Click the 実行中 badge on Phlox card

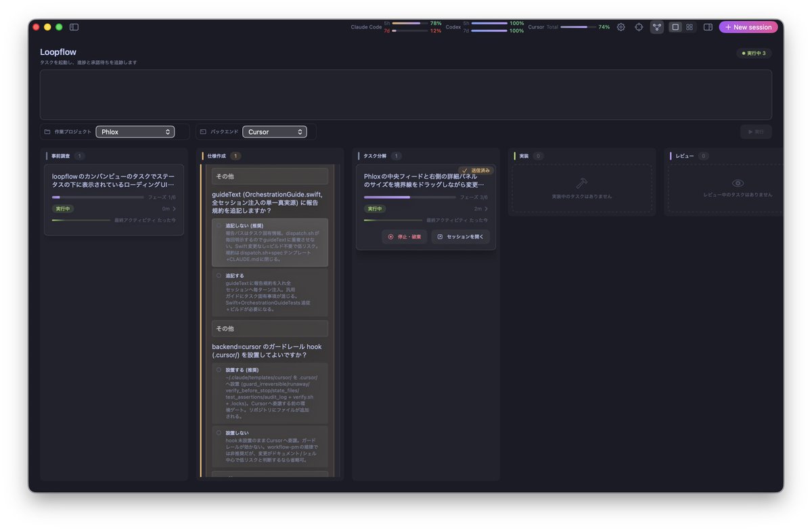(375, 208)
